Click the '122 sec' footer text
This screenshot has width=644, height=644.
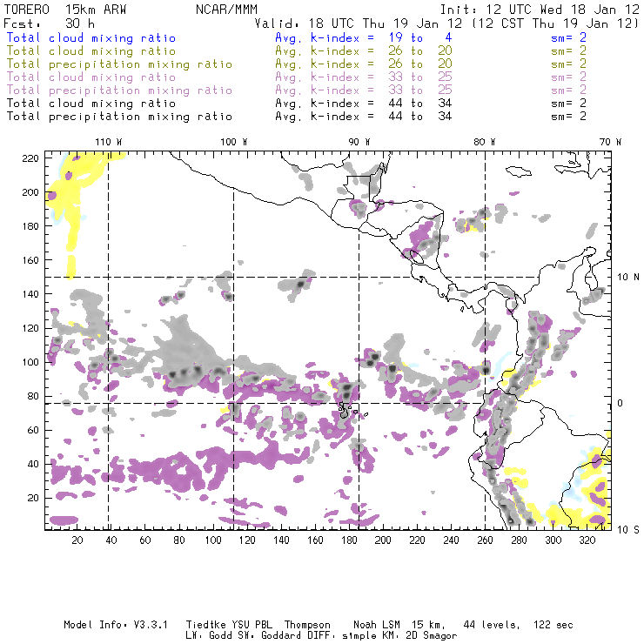[553, 625]
